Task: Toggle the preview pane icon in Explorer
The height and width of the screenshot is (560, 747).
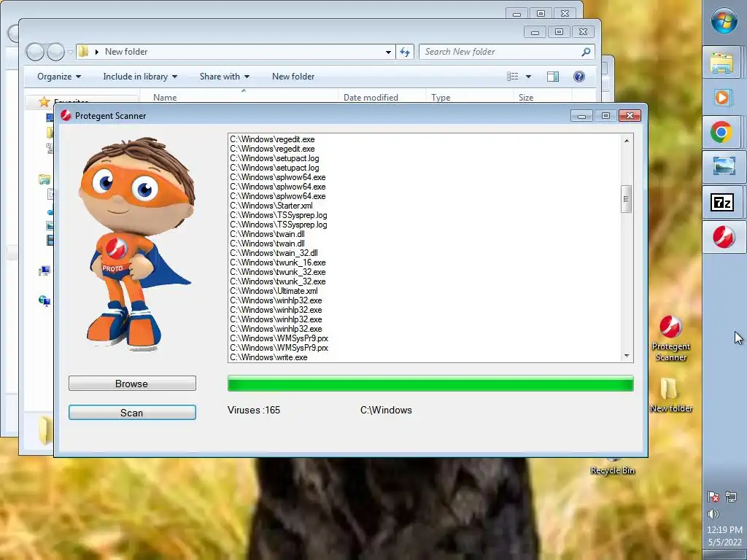Action: point(553,77)
